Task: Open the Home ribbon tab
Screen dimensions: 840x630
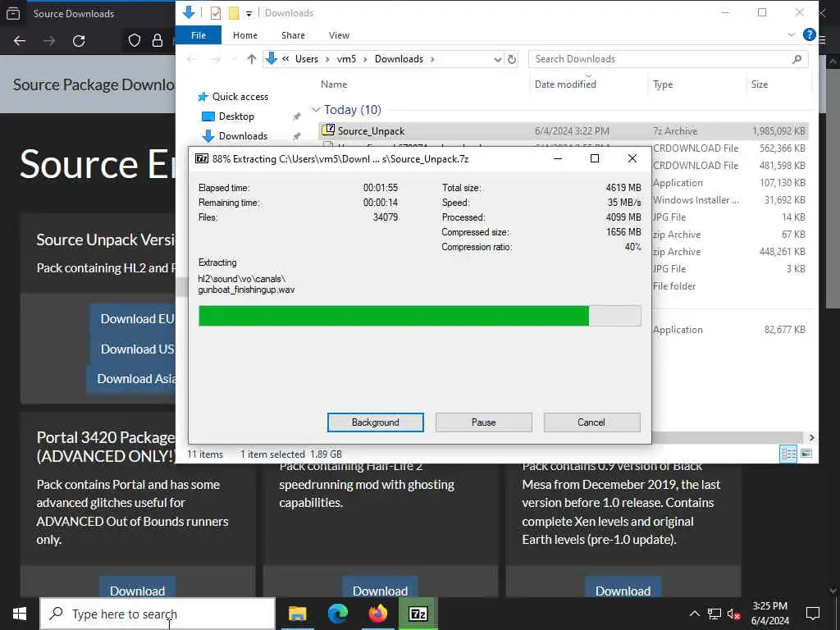Action: click(x=244, y=35)
